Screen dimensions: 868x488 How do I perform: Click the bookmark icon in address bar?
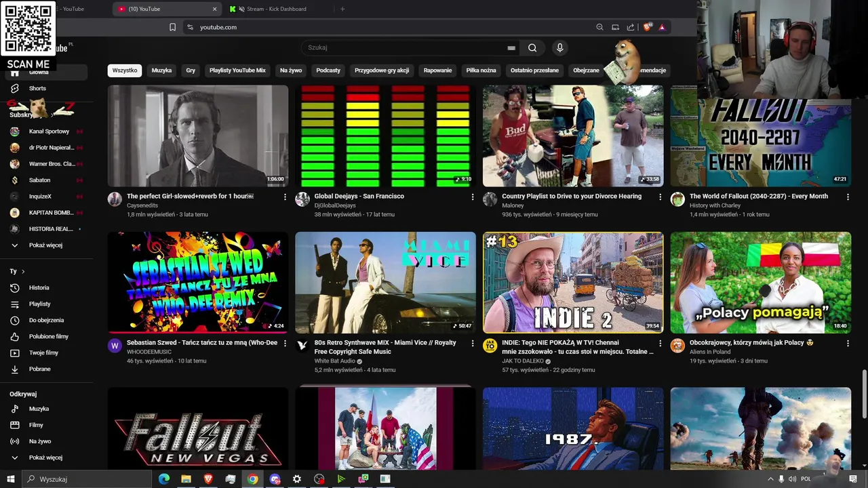click(x=172, y=27)
